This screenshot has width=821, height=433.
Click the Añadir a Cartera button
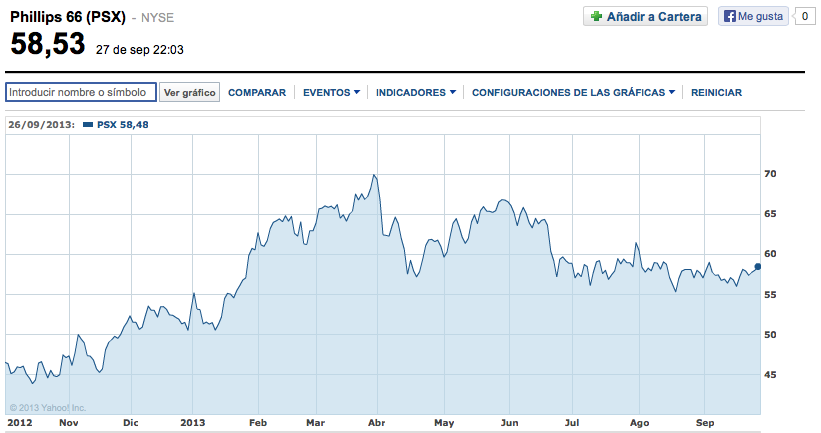(x=645, y=16)
